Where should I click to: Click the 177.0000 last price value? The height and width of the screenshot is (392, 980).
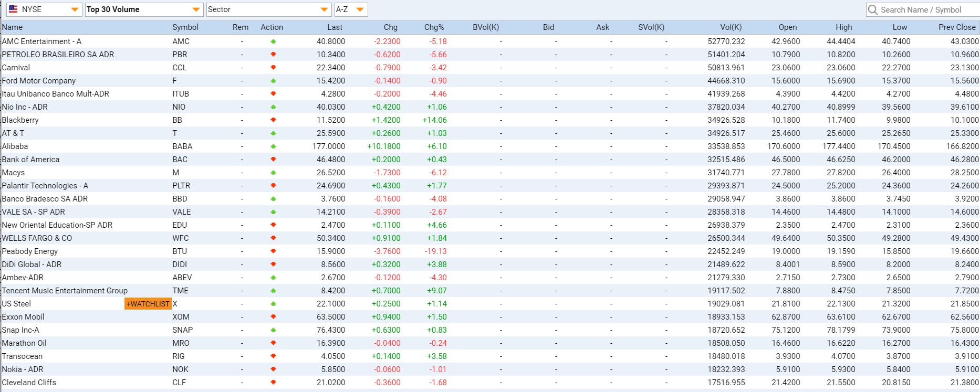(329, 146)
